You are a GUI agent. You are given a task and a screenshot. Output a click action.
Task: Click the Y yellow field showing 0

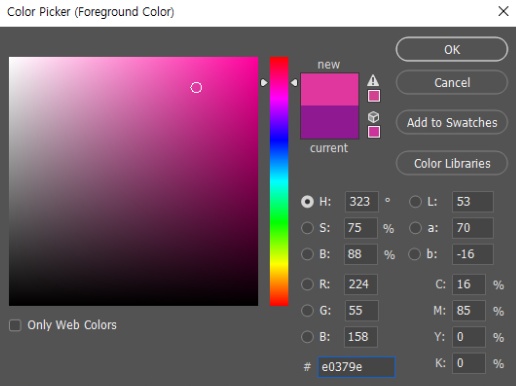pos(469,337)
